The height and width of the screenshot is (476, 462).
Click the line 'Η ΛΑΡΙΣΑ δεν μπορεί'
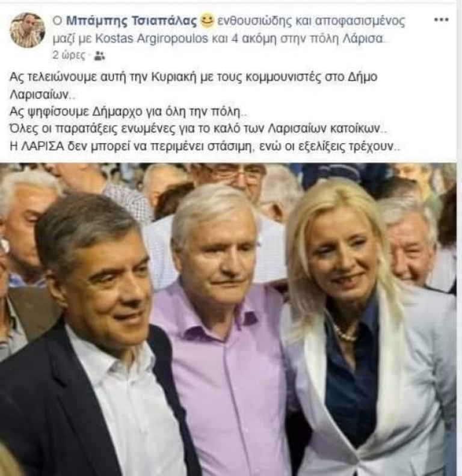tap(205, 146)
